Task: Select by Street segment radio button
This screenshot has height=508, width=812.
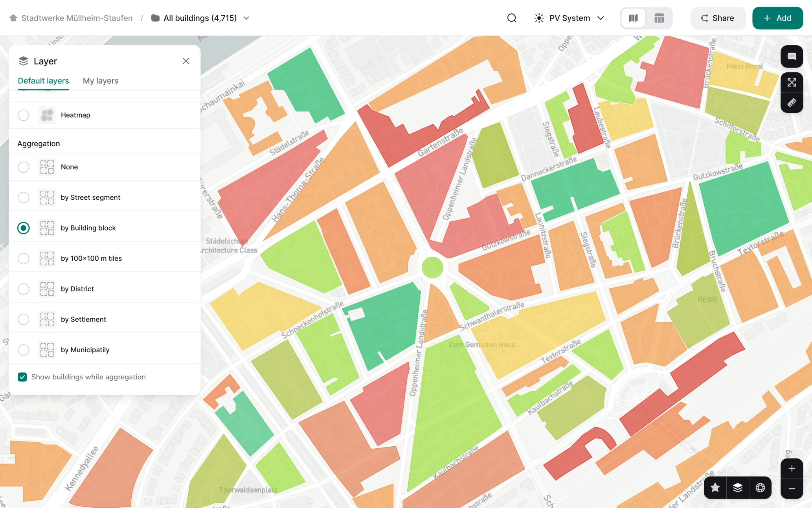Action: [24, 197]
